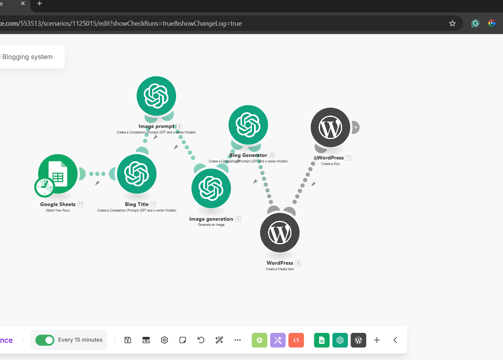The width and height of the screenshot is (503, 360).
Task: Open the colorful browser extension icon
Action: (x=492, y=23)
